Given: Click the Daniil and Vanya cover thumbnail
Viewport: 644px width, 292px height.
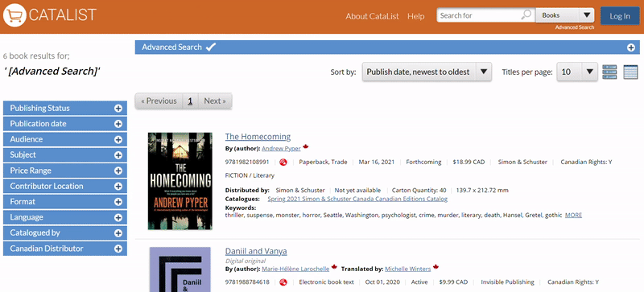Looking at the screenshot, I should click(x=180, y=269).
